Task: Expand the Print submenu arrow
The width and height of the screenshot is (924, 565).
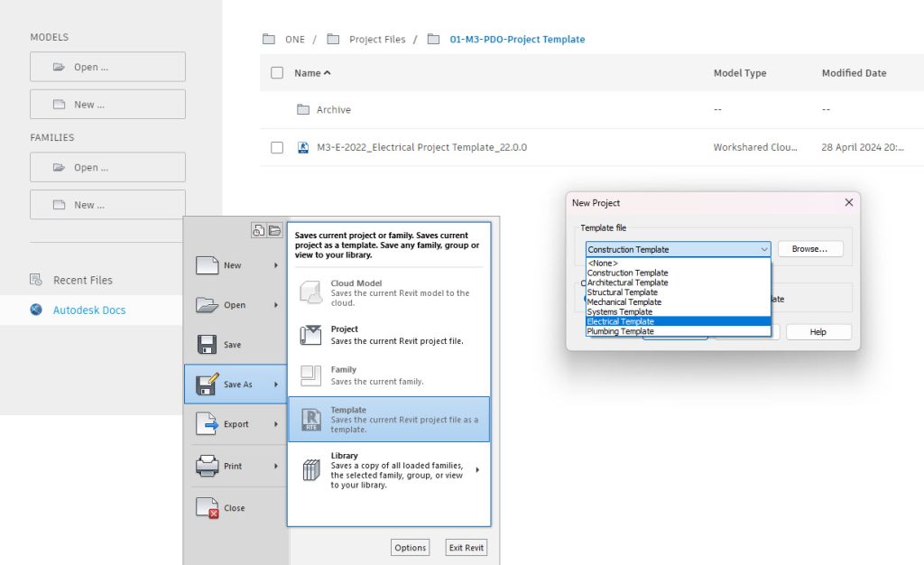Action: click(276, 466)
